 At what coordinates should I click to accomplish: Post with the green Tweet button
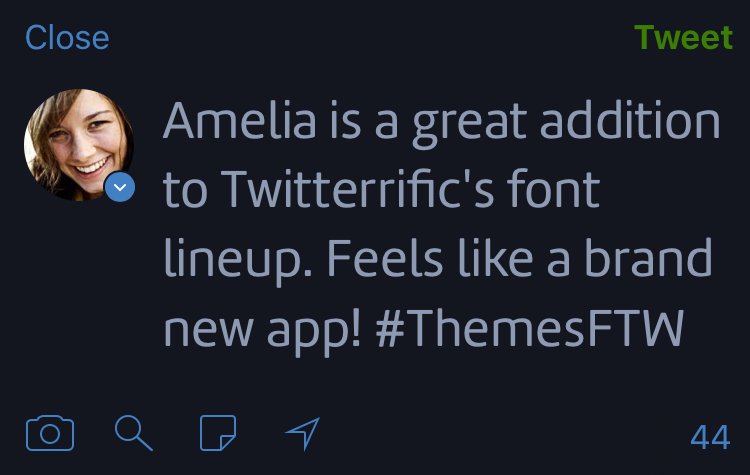683,38
